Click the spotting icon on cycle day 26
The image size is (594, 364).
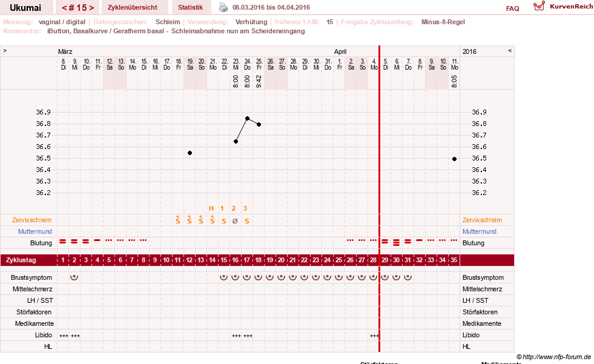pos(350,240)
